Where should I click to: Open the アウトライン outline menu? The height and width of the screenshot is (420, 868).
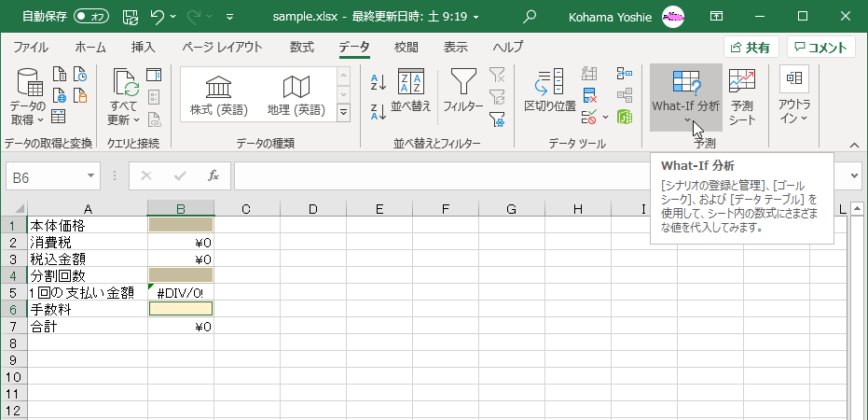click(793, 97)
